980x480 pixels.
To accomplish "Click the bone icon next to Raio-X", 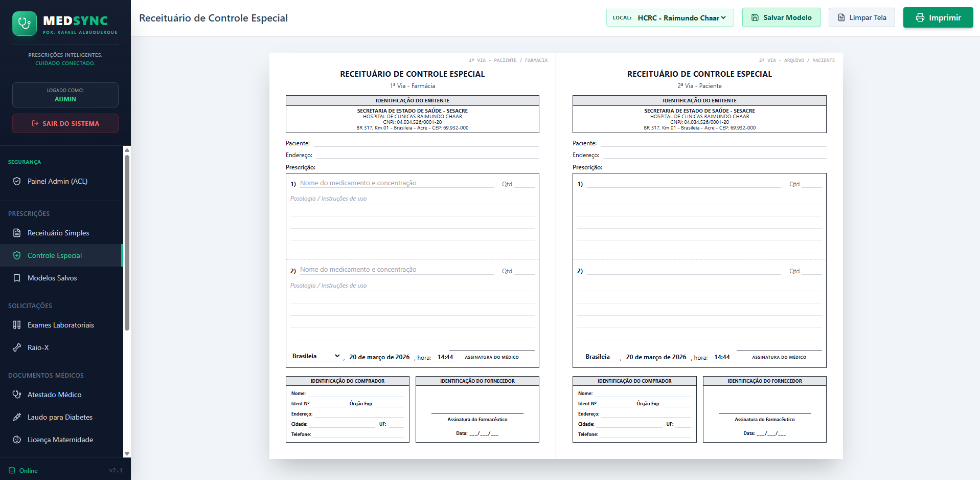I will point(17,347).
